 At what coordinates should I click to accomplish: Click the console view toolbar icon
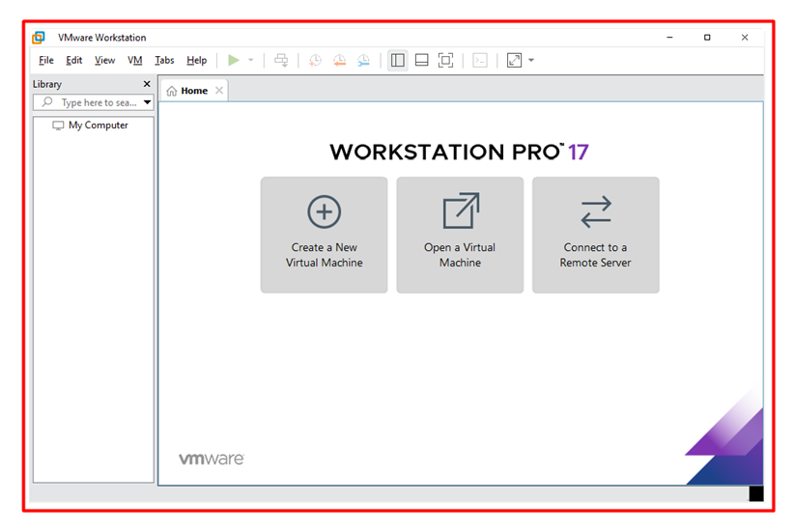(479, 60)
